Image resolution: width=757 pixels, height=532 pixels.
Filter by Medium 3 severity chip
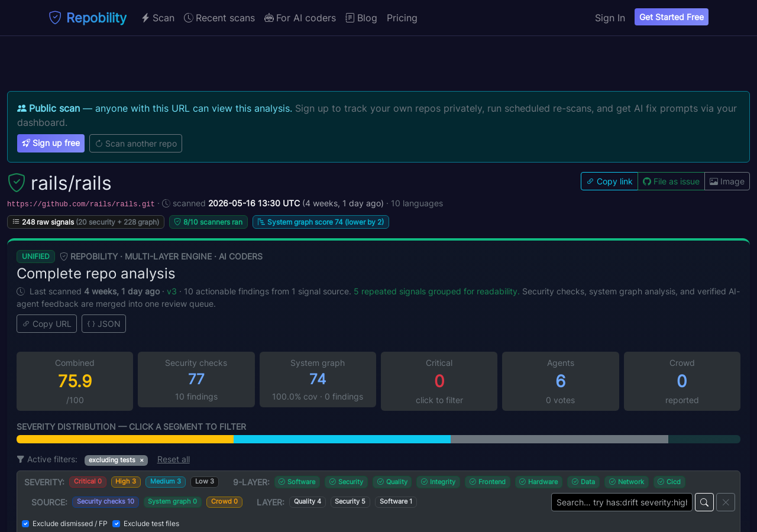tap(166, 482)
